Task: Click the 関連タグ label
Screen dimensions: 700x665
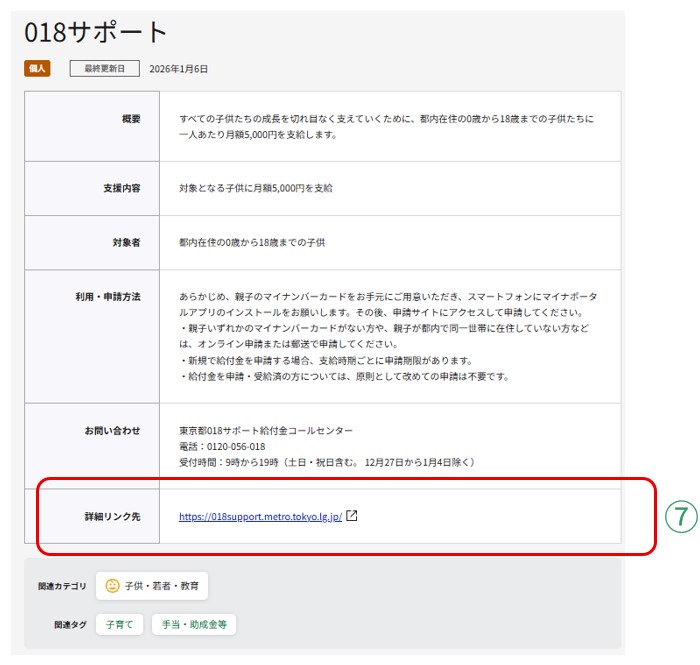Action: tap(70, 625)
